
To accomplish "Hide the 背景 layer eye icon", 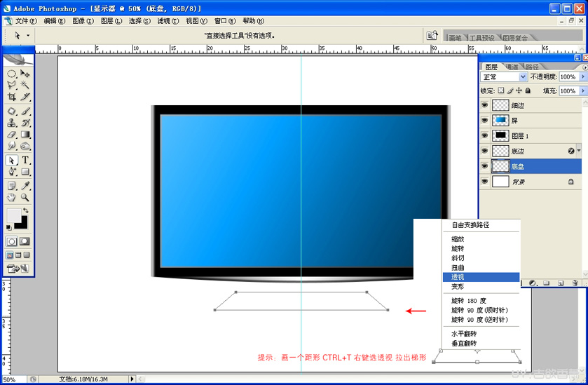I will click(x=484, y=182).
